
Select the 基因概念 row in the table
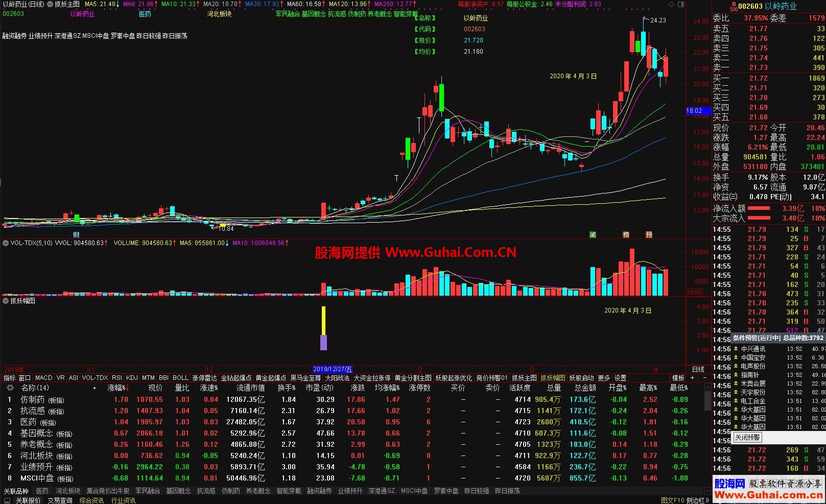pyautogui.click(x=355, y=433)
